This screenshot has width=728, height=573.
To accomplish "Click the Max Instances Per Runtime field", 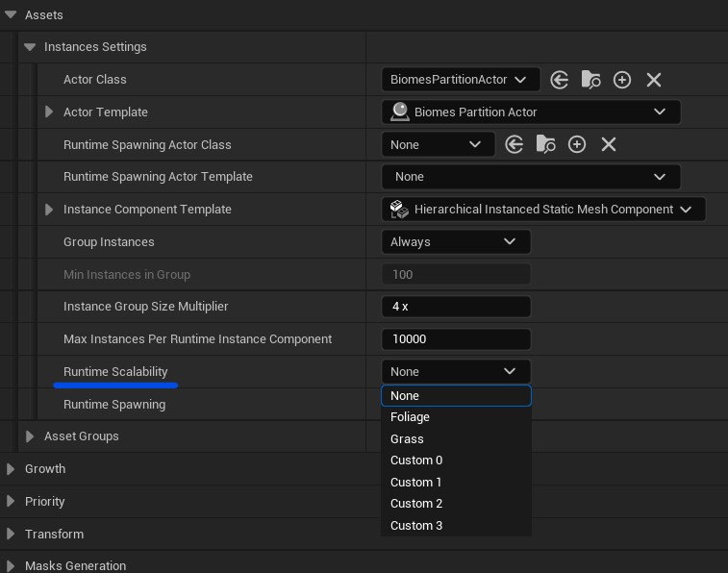I will pos(455,339).
